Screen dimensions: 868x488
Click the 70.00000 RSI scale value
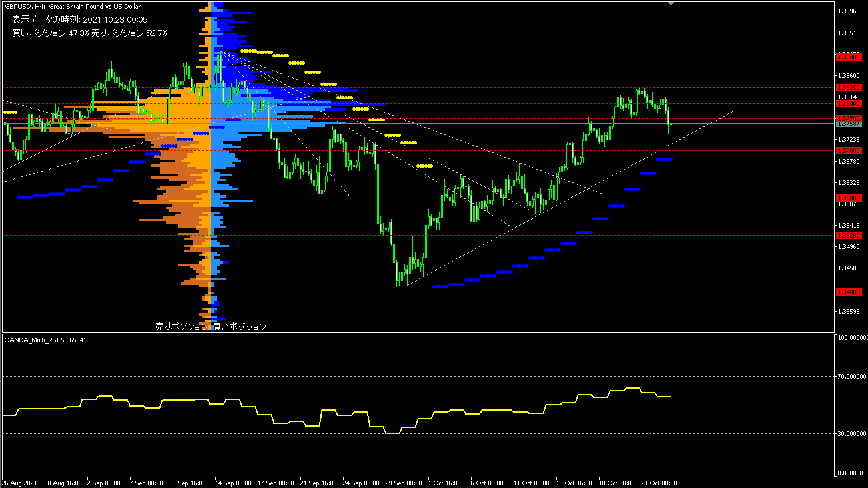[851, 377]
